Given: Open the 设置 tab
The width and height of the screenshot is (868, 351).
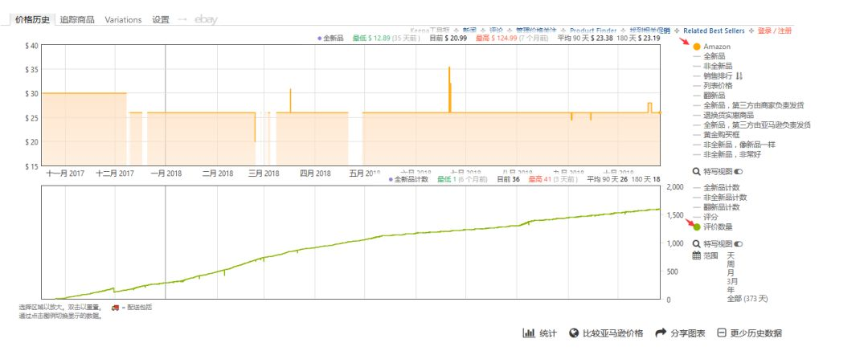Looking at the screenshot, I should pos(161,19).
